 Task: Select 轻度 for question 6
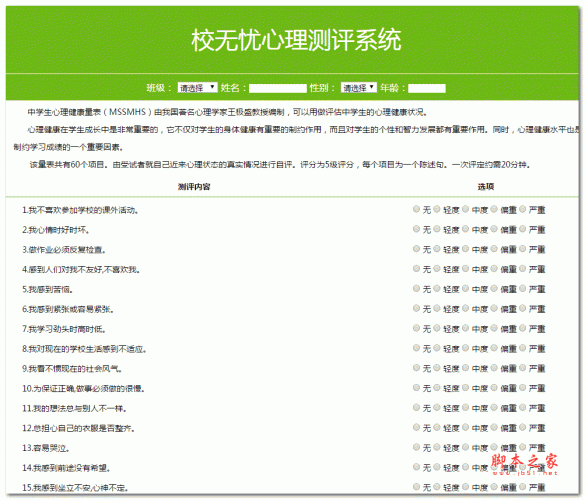click(437, 308)
